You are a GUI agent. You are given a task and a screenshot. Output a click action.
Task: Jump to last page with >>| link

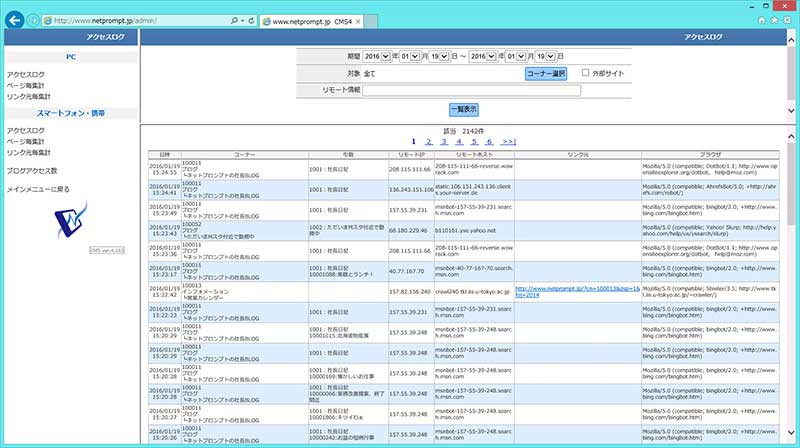(x=509, y=141)
